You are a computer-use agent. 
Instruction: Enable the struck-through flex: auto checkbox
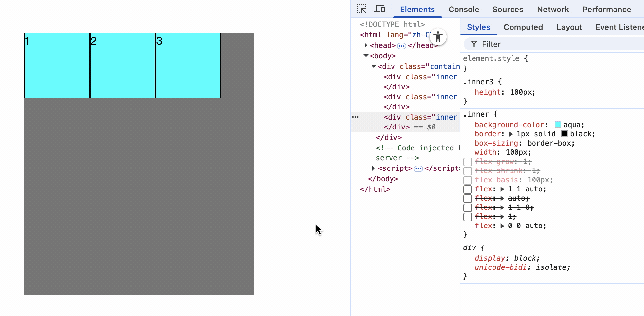pyautogui.click(x=468, y=198)
